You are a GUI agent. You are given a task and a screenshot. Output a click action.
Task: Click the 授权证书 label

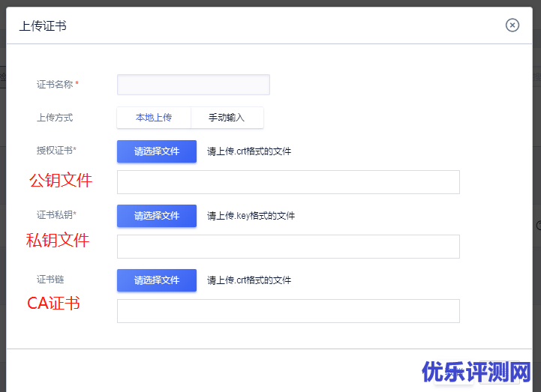(x=56, y=151)
